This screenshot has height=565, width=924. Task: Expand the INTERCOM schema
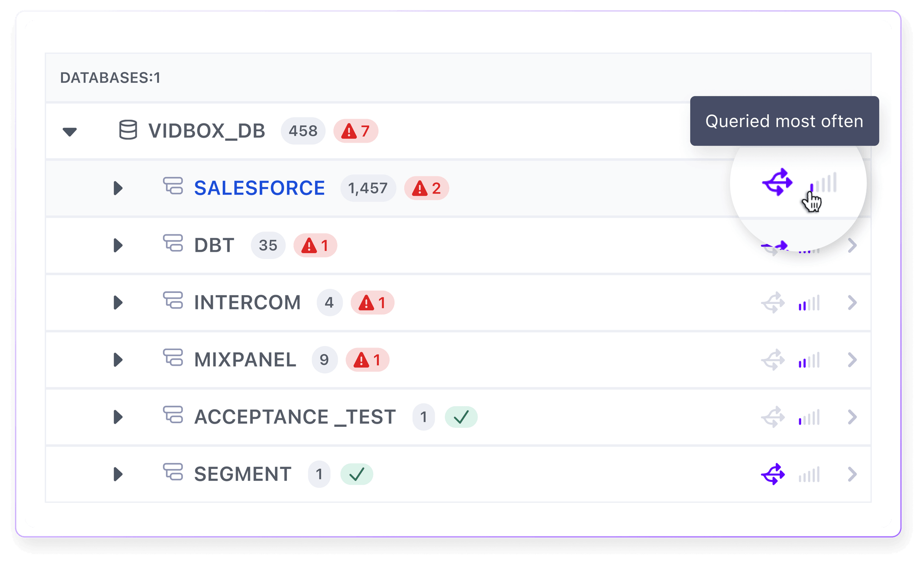(118, 303)
